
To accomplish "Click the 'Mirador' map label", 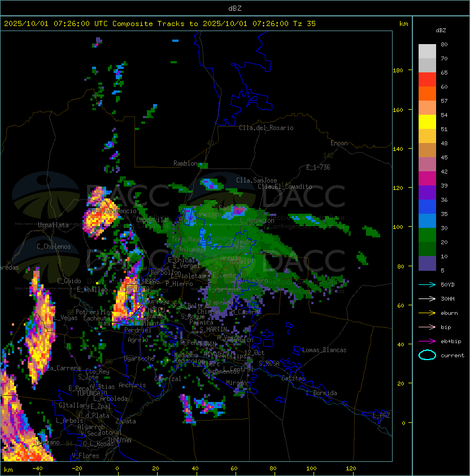I will click(237, 383).
